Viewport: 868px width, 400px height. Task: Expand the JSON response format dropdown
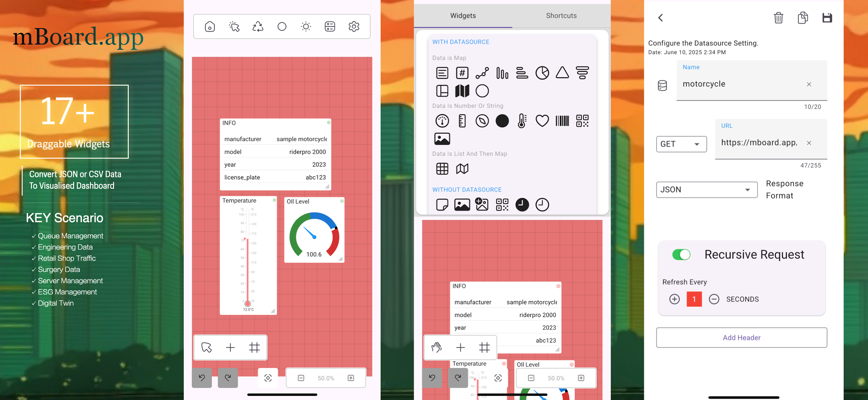click(x=706, y=189)
